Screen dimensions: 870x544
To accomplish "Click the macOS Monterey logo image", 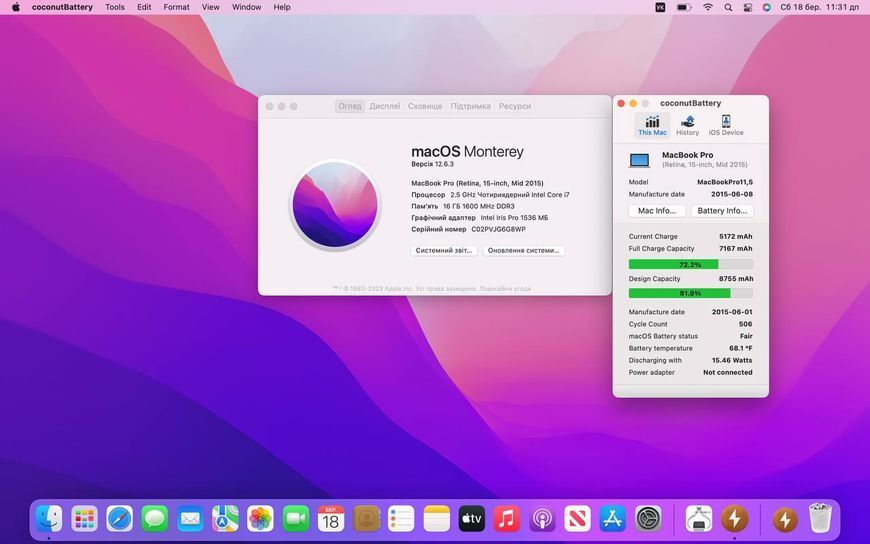I will click(x=335, y=204).
